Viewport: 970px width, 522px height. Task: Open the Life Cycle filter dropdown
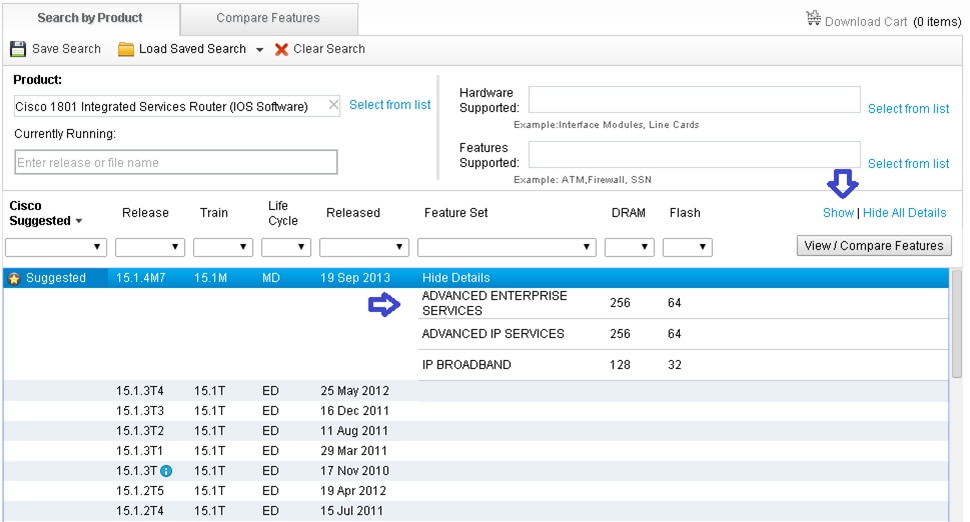(286, 247)
